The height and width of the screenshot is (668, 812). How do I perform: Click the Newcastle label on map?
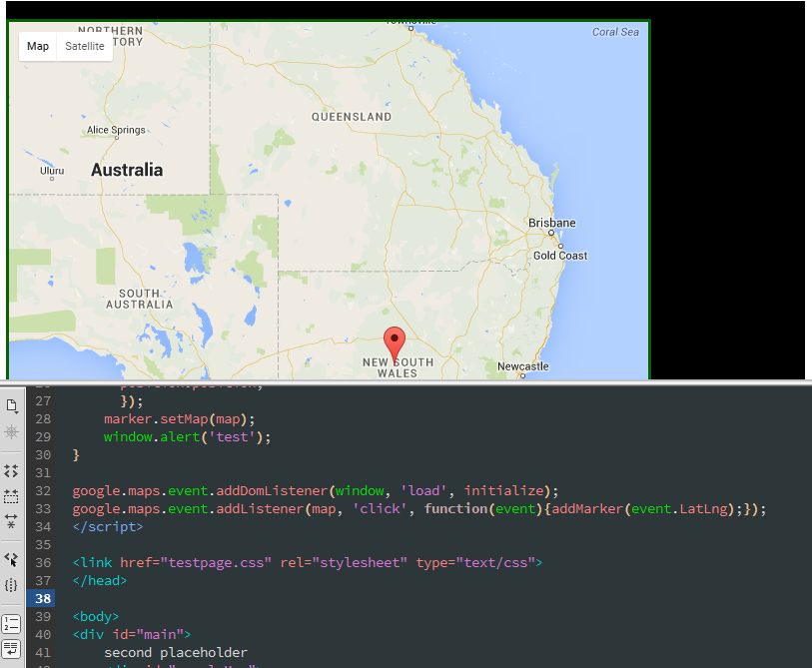pyautogui.click(x=523, y=366)
